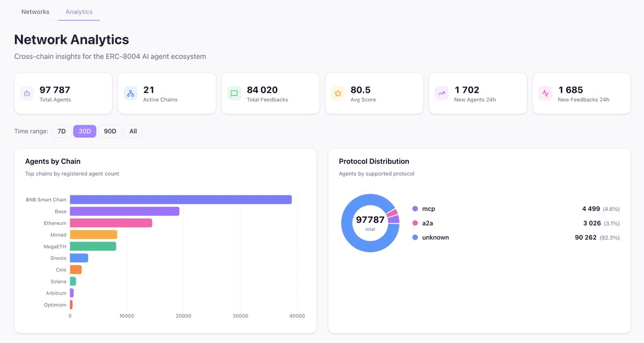
Task: Click the MegaETH chain label
Action: (55, 246)
